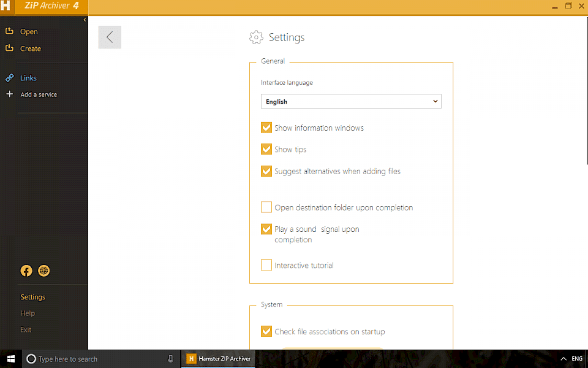
Task: Select Create in the sidebar menu
Action: (x=31, y=48)
